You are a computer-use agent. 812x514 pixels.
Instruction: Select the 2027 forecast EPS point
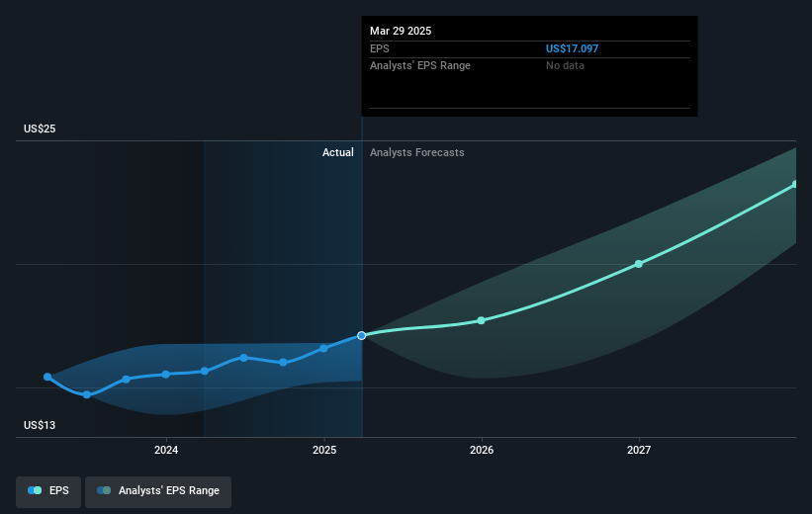[639, 264]
